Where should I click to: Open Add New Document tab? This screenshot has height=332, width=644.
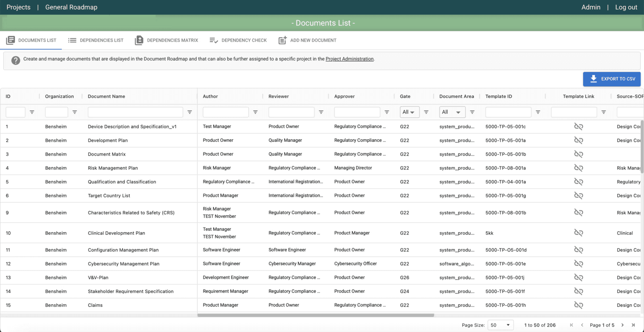pos(307,40)
